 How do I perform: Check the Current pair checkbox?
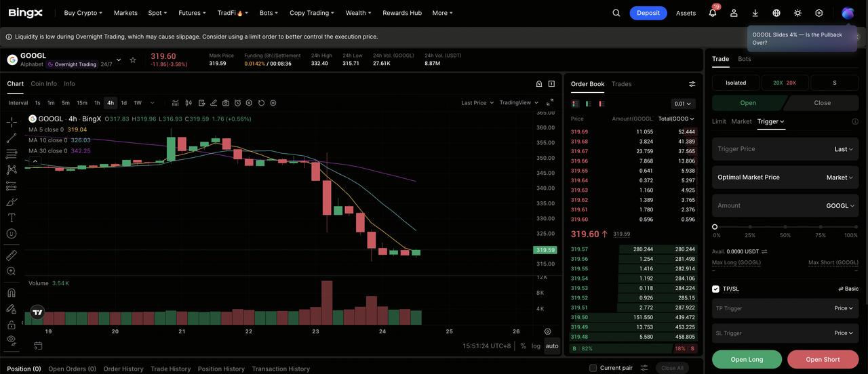[x=593, y=368]
